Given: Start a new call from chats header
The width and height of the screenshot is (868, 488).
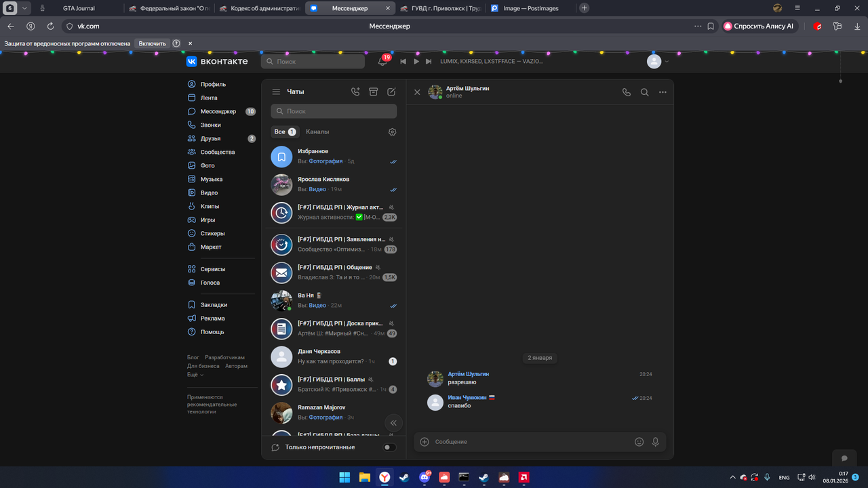Looking at the screenshot, I should (355, 92).
